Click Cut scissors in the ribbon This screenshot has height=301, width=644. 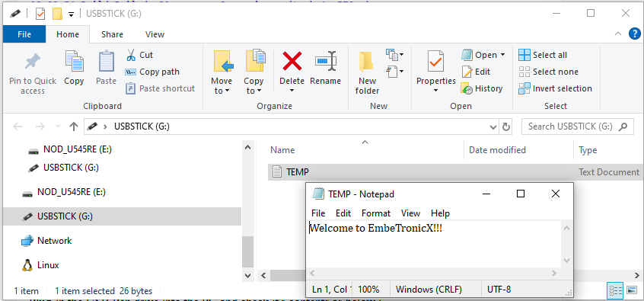pos(139,55)
